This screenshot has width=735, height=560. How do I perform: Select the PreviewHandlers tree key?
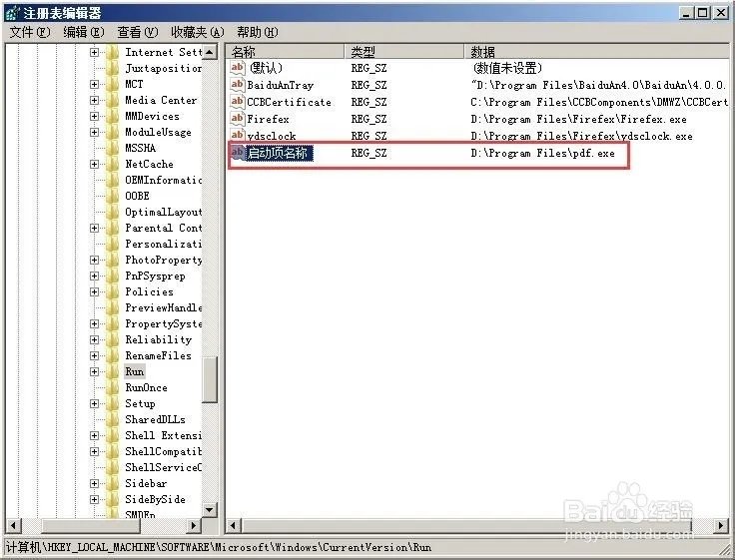163,307
